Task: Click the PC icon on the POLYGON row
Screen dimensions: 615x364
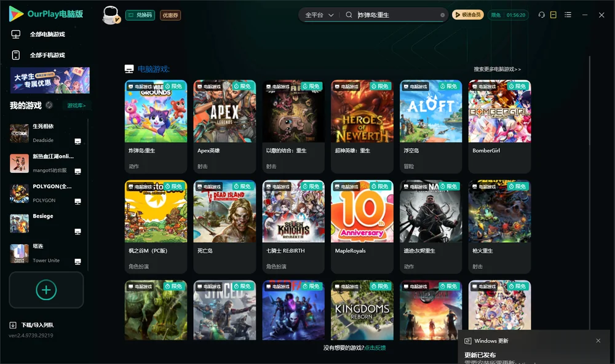Action: coord(77,201)
